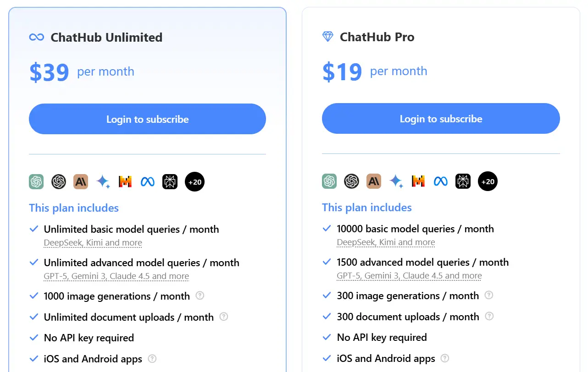Open "GPT-5, Gemini 3, Claude 4.5" link in Unlimited

coord(116,276)
